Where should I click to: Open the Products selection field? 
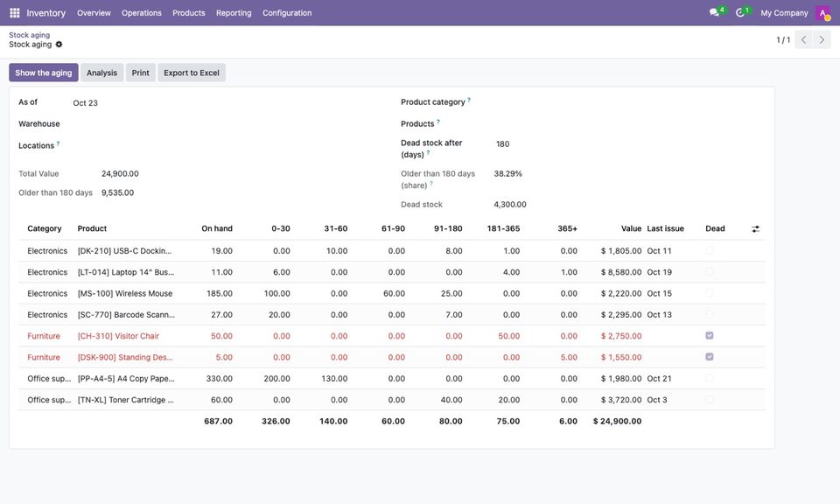click(628, 123)
